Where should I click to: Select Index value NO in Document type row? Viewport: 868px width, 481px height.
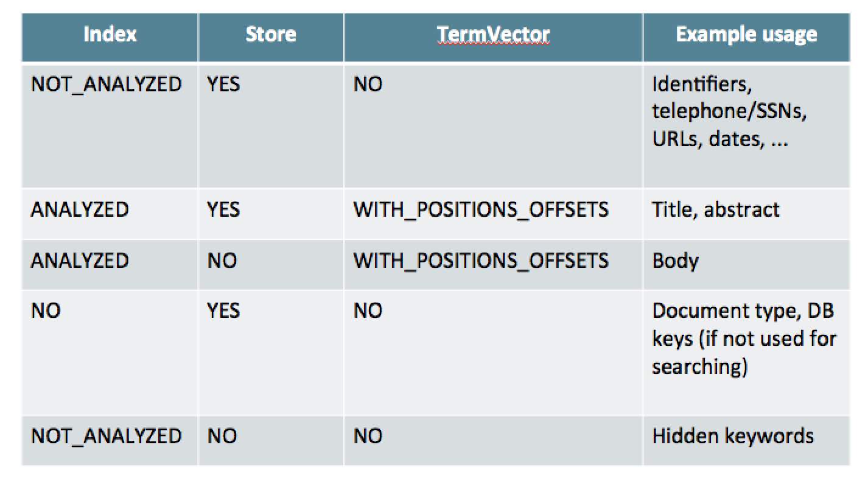(x=46, y=311)
